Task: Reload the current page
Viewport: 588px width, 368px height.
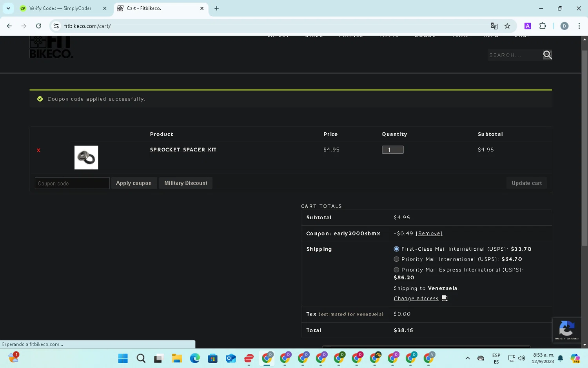Action: pos(38,26)
